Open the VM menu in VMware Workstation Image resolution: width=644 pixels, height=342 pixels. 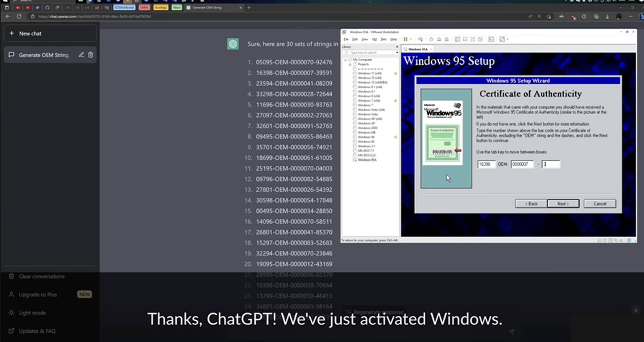(374, 39)
